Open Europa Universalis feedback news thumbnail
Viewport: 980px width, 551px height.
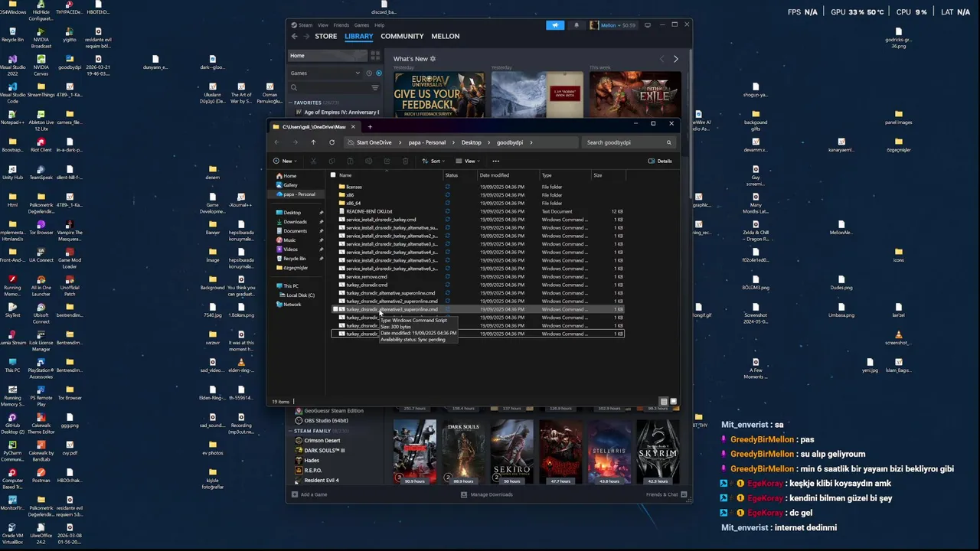(439, 95)
